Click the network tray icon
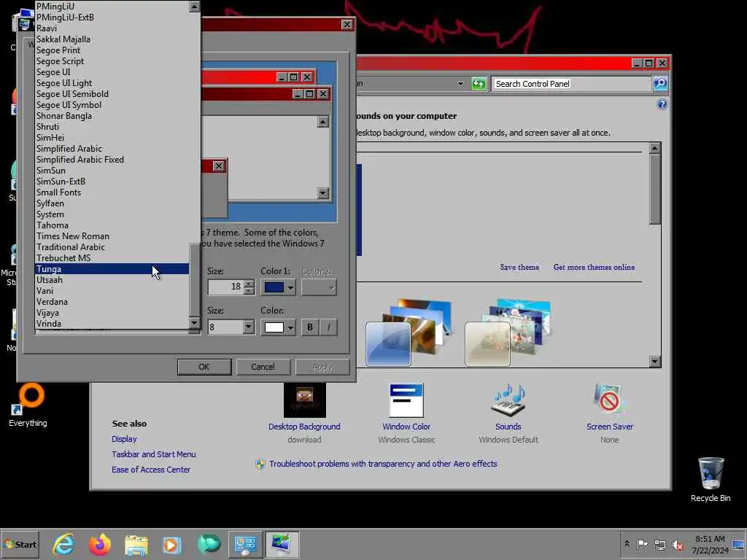 click(659, 544)
